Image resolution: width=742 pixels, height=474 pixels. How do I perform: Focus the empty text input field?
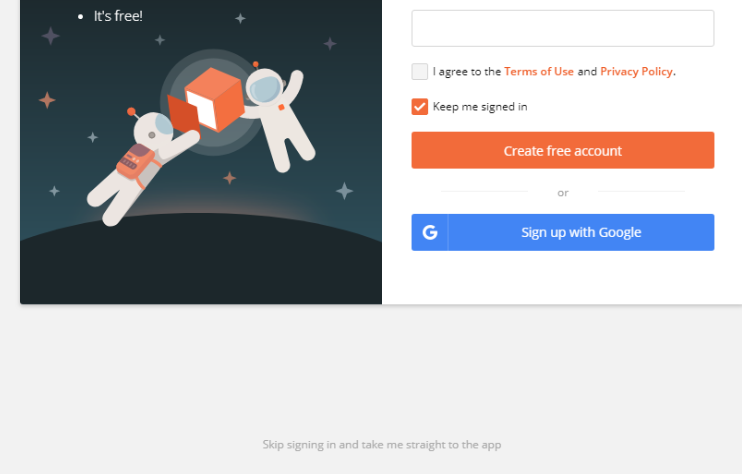pos(562,28)
